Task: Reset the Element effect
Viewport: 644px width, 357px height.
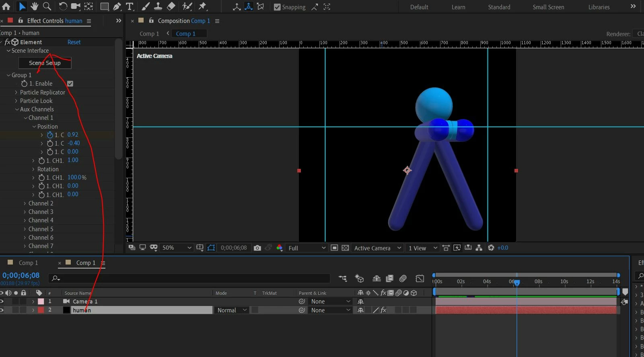Action: (x=74, y=42)
